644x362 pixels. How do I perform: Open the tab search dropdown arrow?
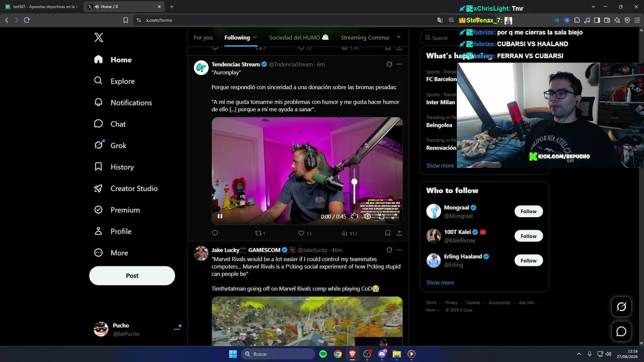593,7
